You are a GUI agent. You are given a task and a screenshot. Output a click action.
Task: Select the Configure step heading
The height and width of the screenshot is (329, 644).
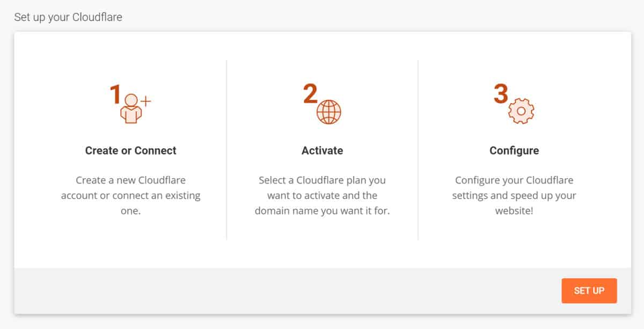pos(514,151)
